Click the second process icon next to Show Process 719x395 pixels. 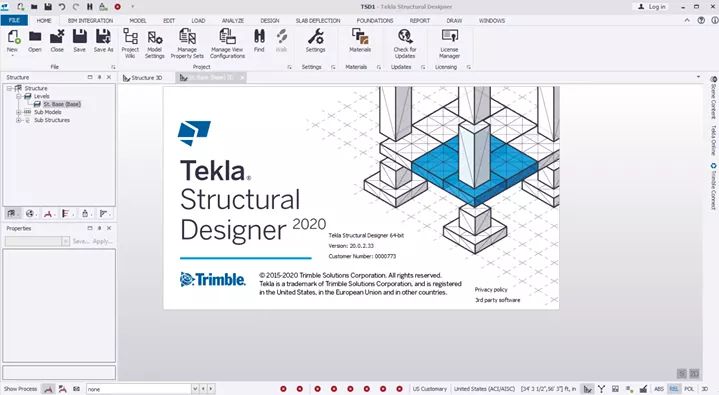click(63, 389)
